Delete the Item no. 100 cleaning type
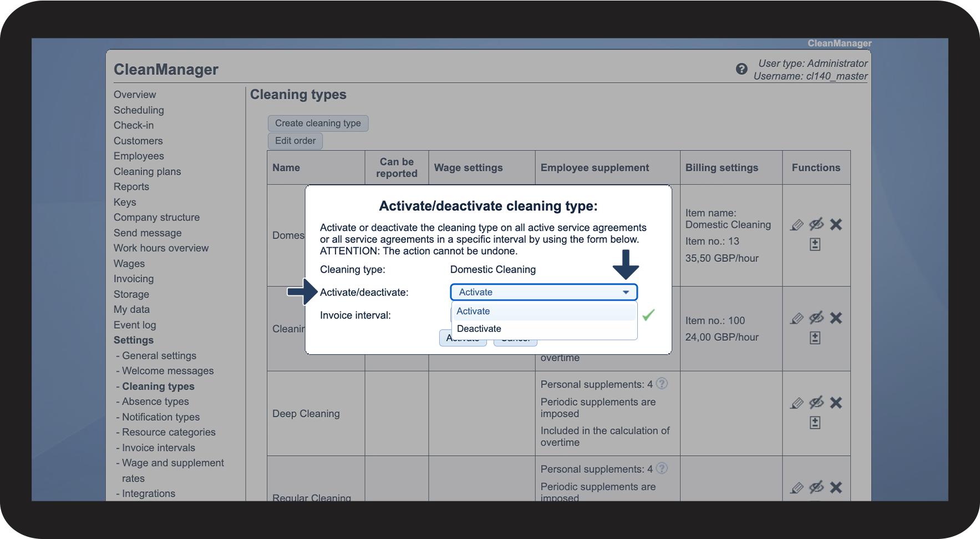The width and height of the screenshot is (980, 539). click(836, 318)
